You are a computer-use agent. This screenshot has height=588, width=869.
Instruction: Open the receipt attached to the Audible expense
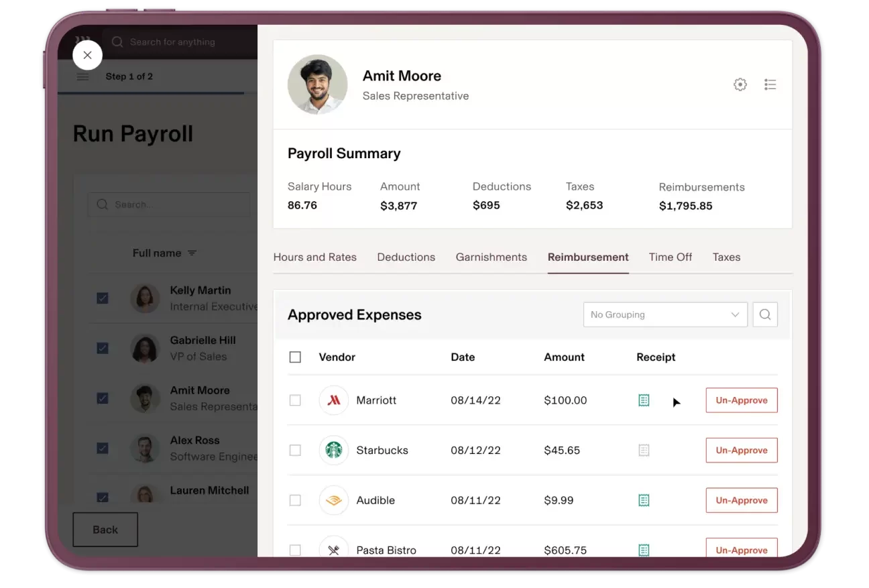[644, 500]
